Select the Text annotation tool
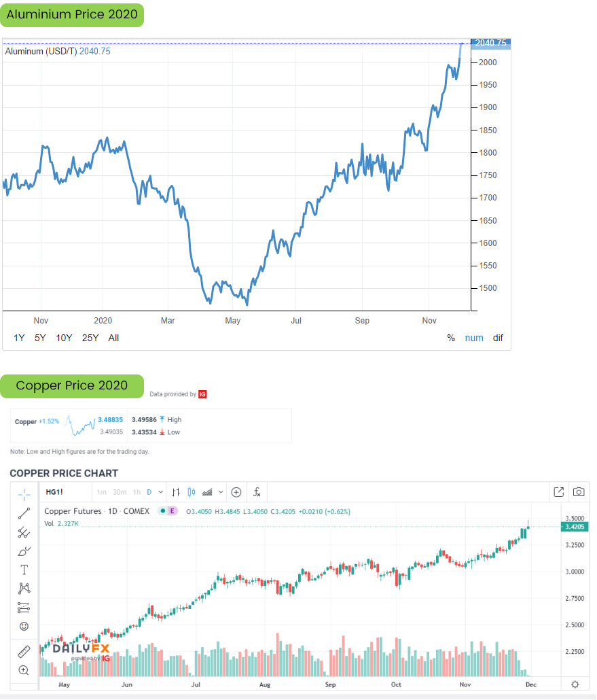Screen dimensions: 597x700 coord(24,570)
